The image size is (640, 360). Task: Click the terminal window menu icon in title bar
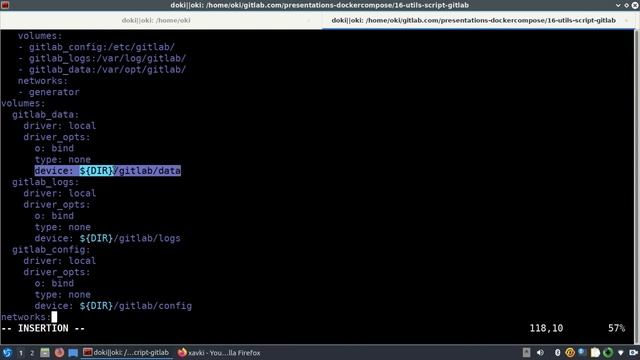(5, 5)
